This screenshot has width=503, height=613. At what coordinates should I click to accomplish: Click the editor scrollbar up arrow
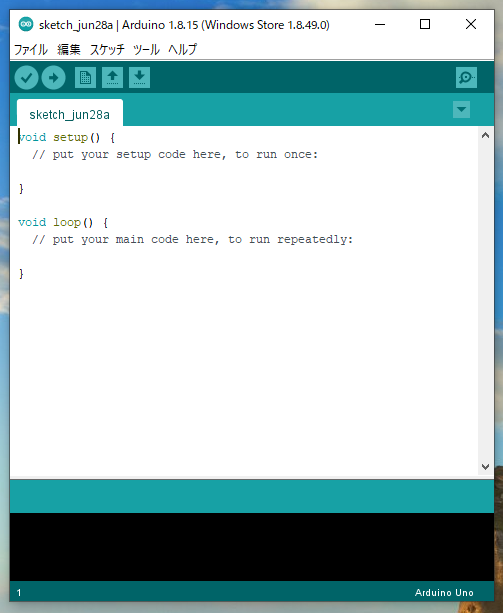pyautogui.click(x=485, y=135)
